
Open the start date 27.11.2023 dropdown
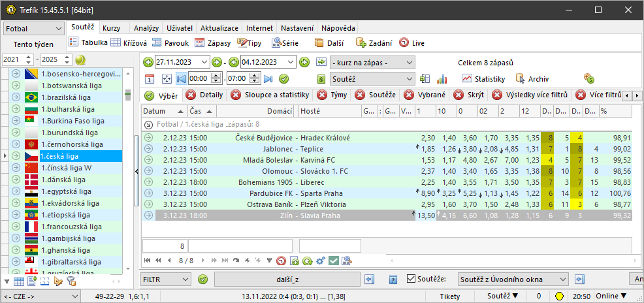[x=205, y=63]
